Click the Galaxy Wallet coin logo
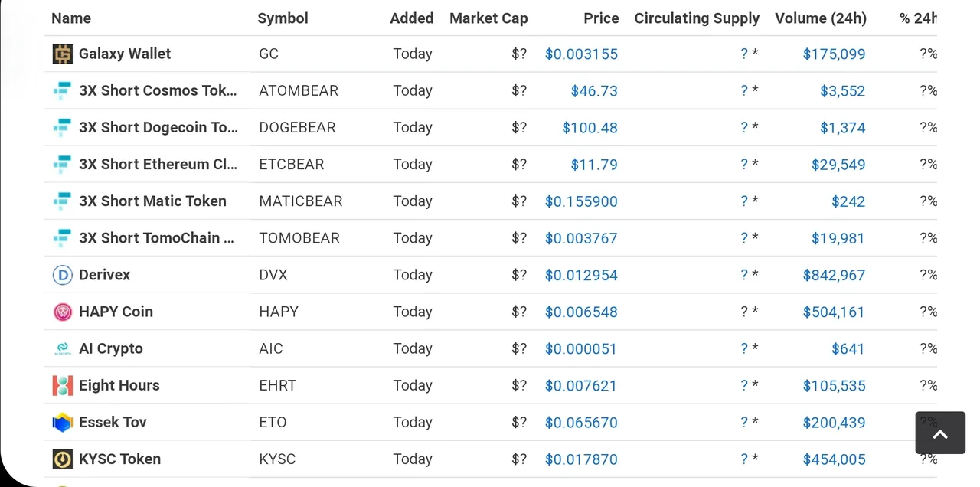Screen dimensions: 980x487 62,54
